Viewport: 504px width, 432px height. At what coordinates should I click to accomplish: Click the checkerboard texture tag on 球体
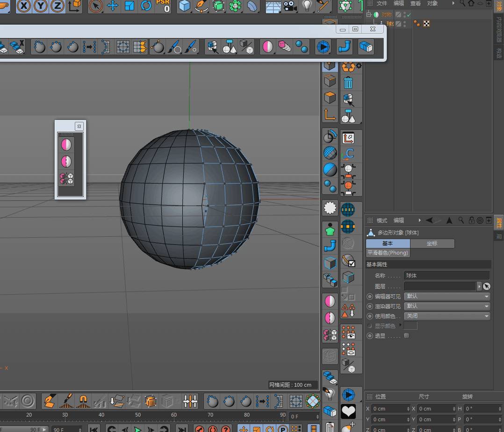tap(426, 23)
